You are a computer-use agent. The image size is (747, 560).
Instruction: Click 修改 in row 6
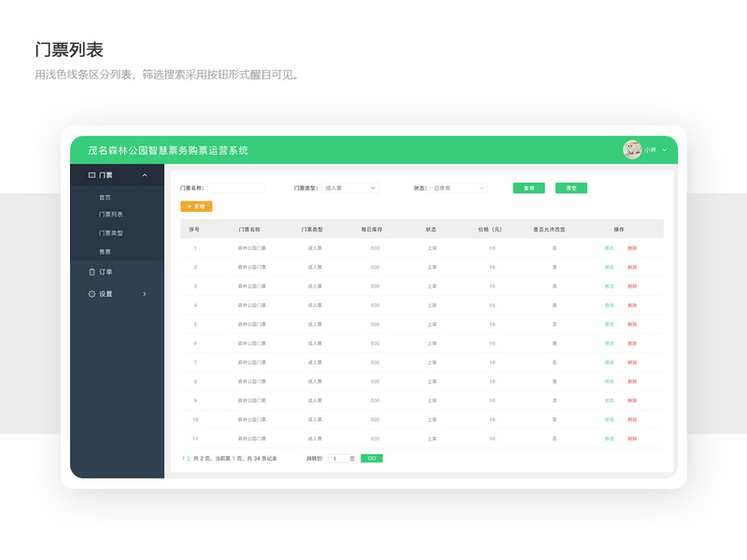point(610,343)
